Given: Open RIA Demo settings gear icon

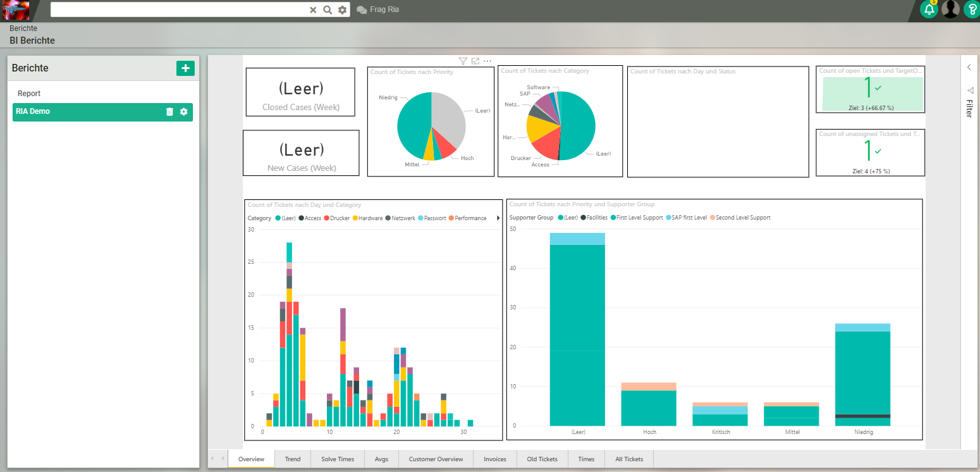Looking at the screenshot, I should 184,112.
